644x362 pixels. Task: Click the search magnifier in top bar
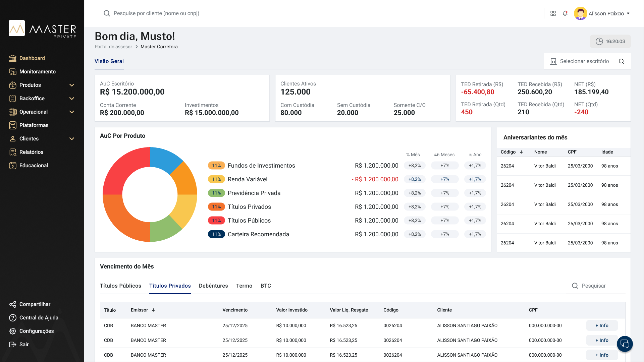107,13
